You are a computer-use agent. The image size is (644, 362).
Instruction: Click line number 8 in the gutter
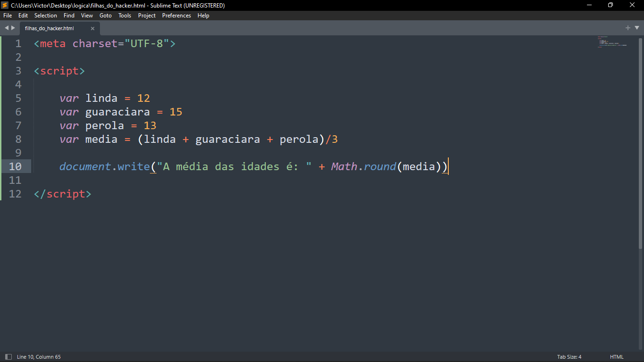pos(18,139)
